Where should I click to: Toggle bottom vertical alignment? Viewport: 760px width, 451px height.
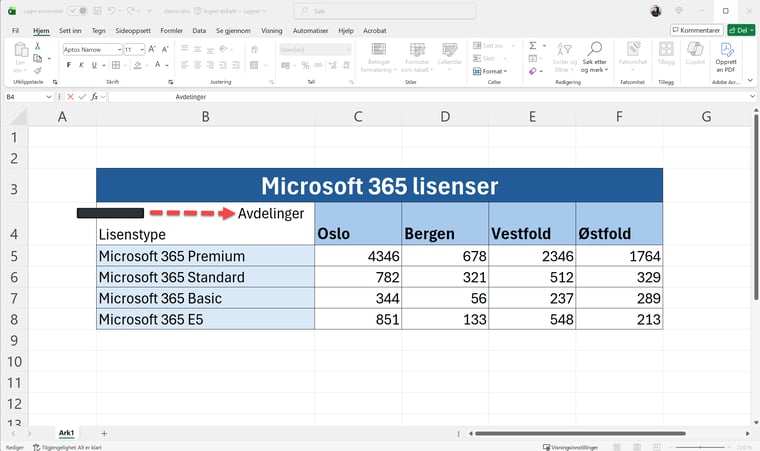[210, 49]
